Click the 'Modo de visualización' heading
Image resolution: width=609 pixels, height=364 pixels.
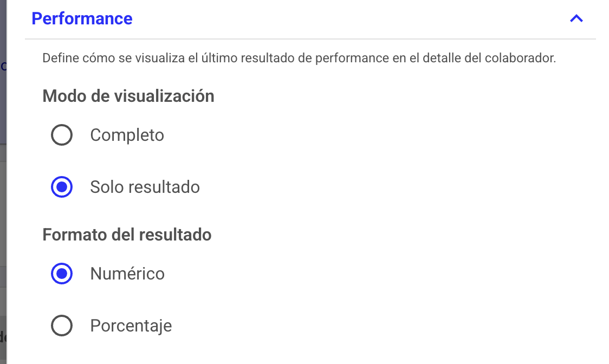pos(128,96)
